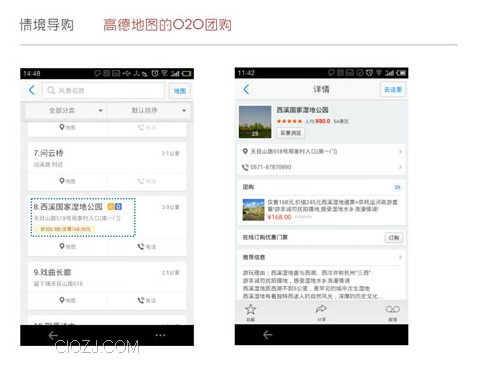Open the 团购 section header
Image resolution: width=484 pixels, height=367 pixels.
coord(321,187)
